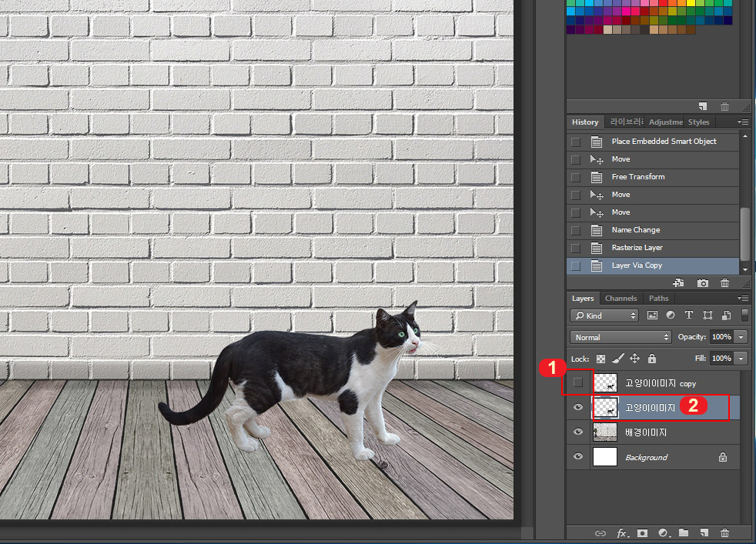Link layers at Layers panel bottom
This screenshot has width=756, height=544.
[600, 533]
